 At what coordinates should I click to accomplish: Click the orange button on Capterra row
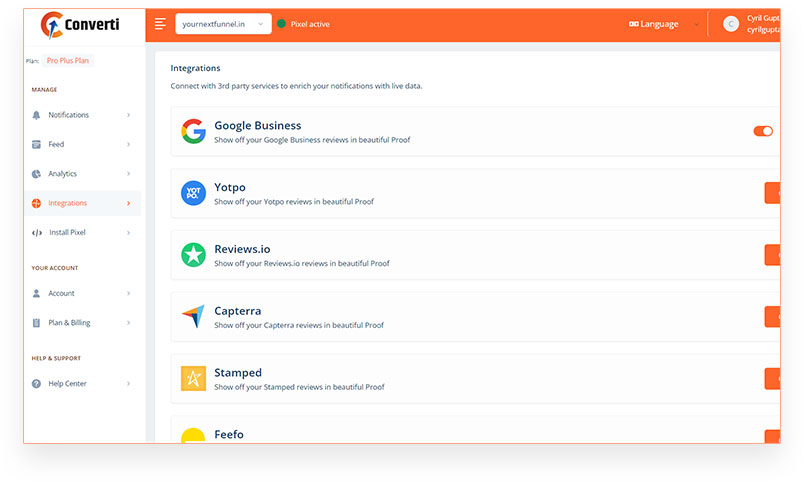(x=772, y=317)
